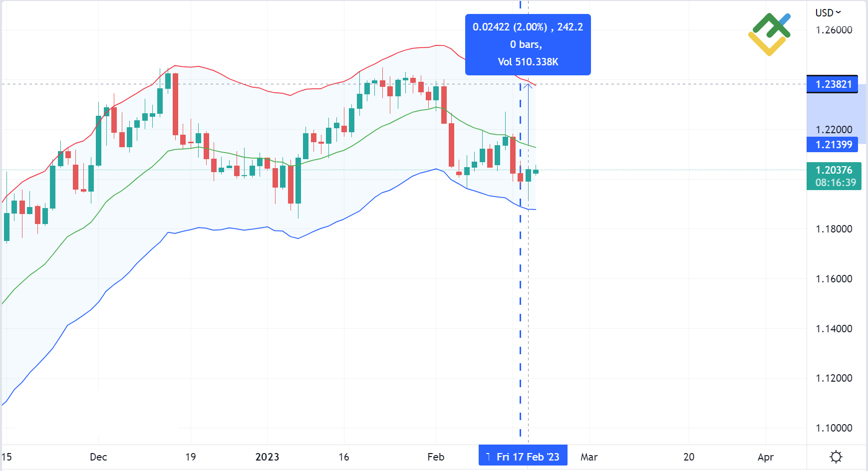Viewport: 868px width, 471px height.
Task: Click the LiteFinance logo icon
Action: (769, 34)
